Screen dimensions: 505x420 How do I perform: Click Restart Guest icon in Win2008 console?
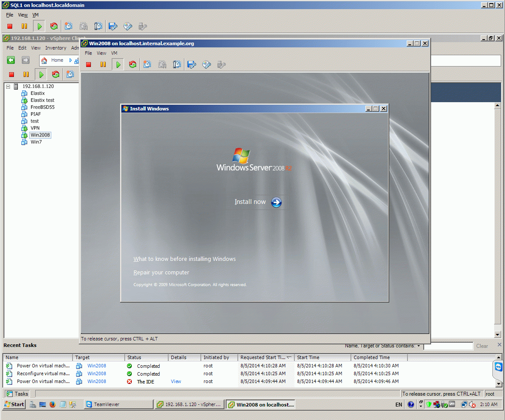[132, 65]
